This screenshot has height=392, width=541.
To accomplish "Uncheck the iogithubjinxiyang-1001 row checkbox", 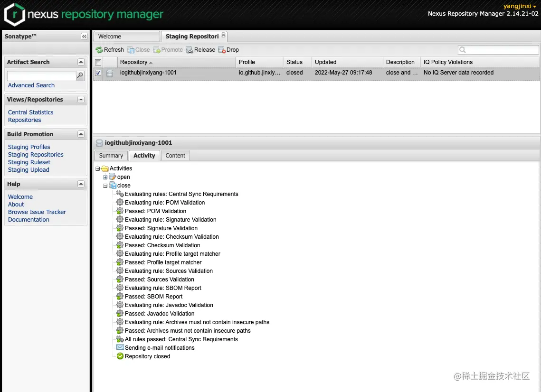I will coord(98,73).
